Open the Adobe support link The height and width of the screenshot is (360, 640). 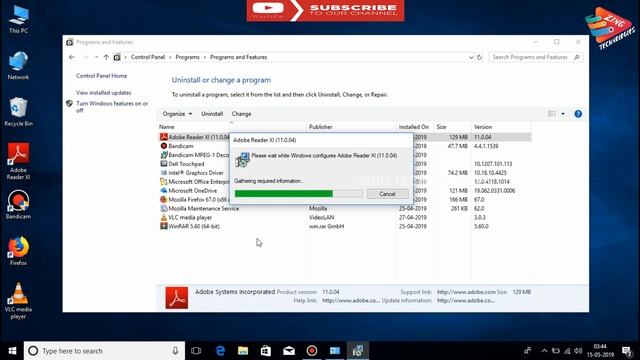click(x=466, y=292)
